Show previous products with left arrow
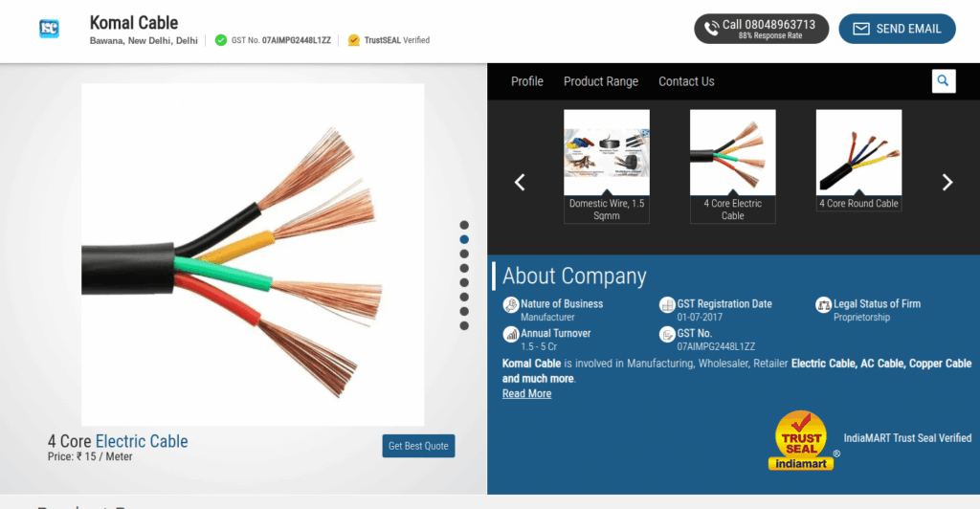 point(520,182)
